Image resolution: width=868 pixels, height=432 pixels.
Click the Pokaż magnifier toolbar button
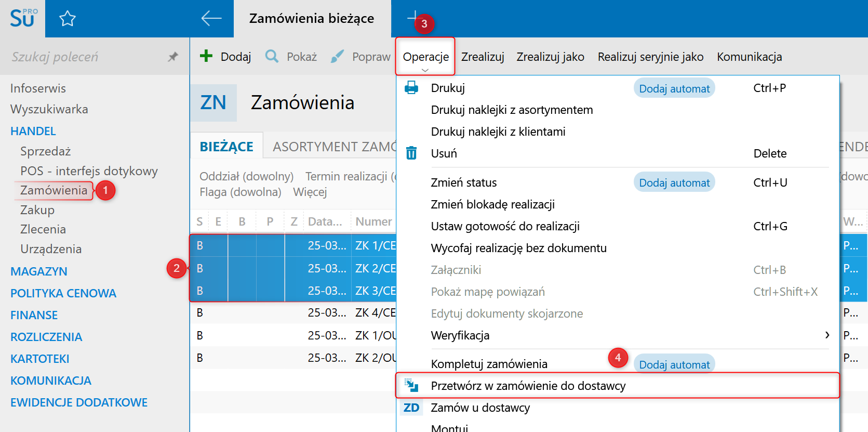(291, 56)
